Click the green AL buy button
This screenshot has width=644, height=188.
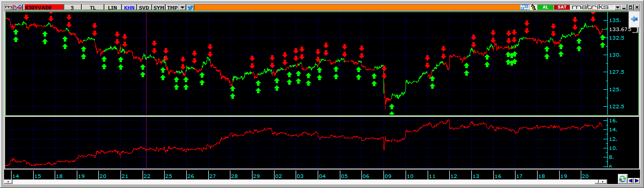545,7
